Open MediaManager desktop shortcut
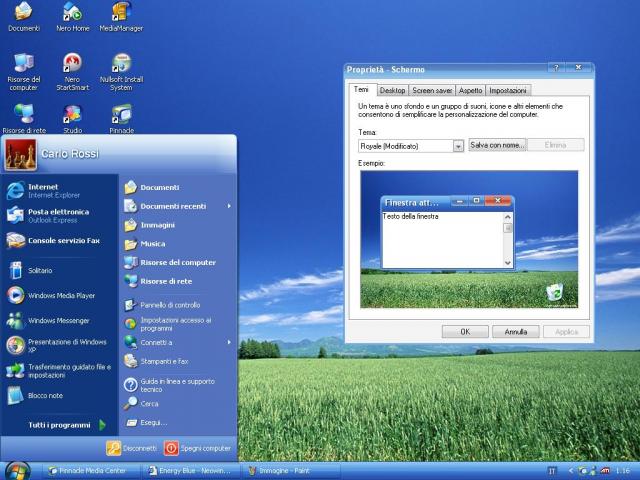Viewport: 640px width, 480px height. pyautogui.click(x=121, y=16)
